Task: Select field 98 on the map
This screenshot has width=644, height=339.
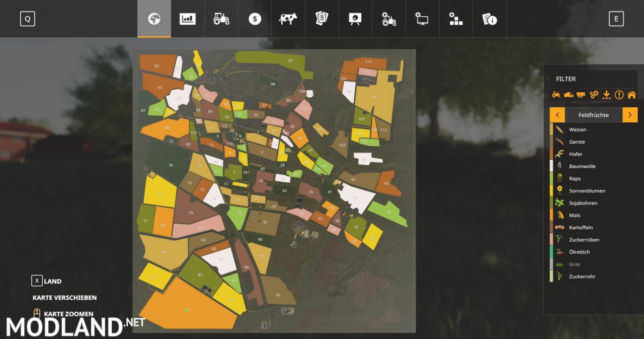Action: [x=273, y=84]
